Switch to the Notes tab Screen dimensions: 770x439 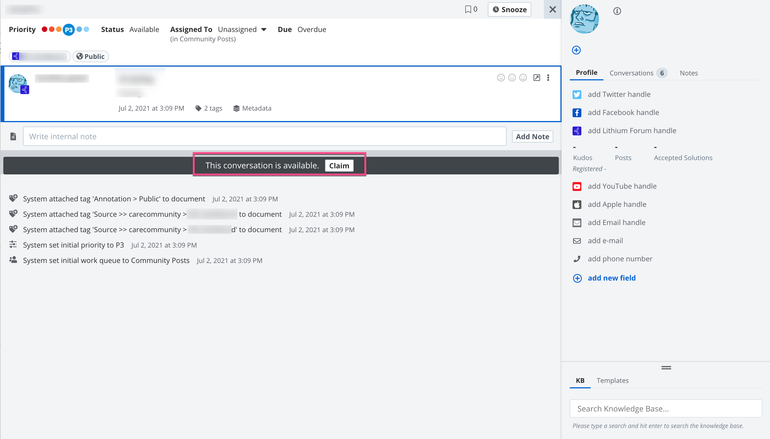[688, 73]
